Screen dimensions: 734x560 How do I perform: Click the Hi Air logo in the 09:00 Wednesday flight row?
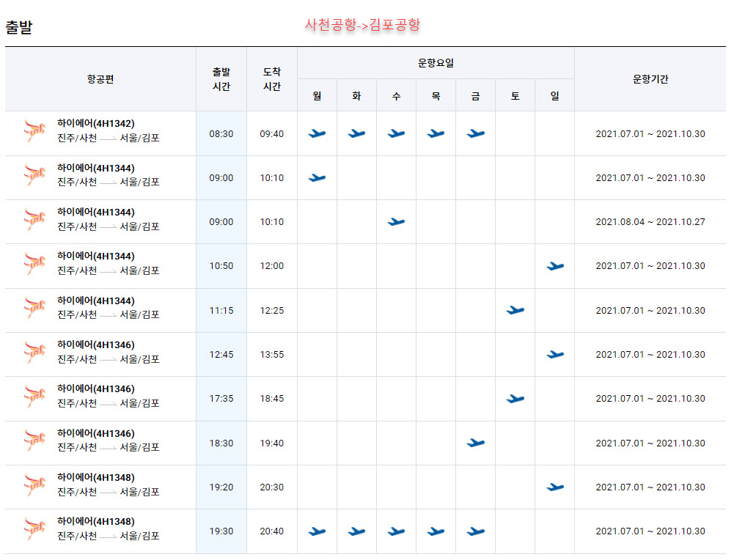click(x=34, y=219)
